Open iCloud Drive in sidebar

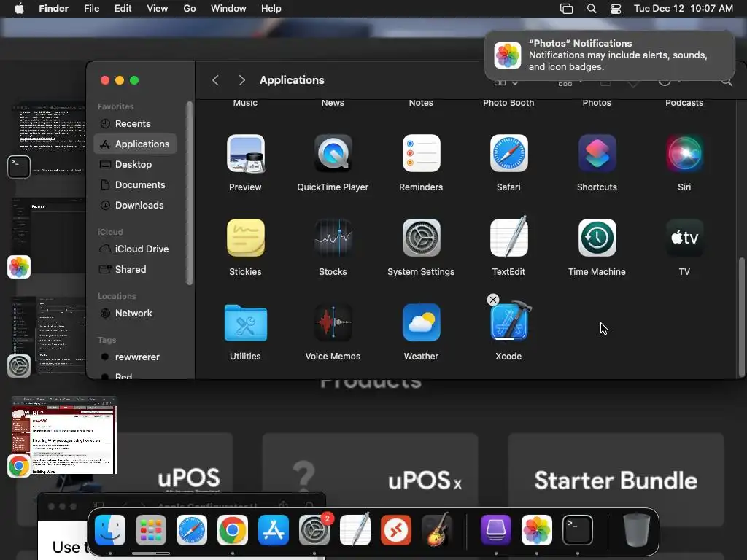click(135, 249)
